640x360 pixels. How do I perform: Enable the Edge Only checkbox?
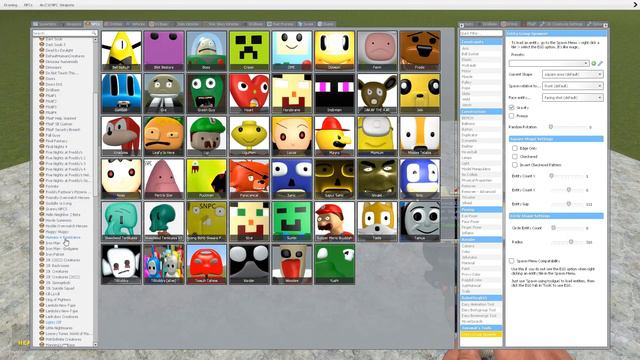tap(515, 148)
